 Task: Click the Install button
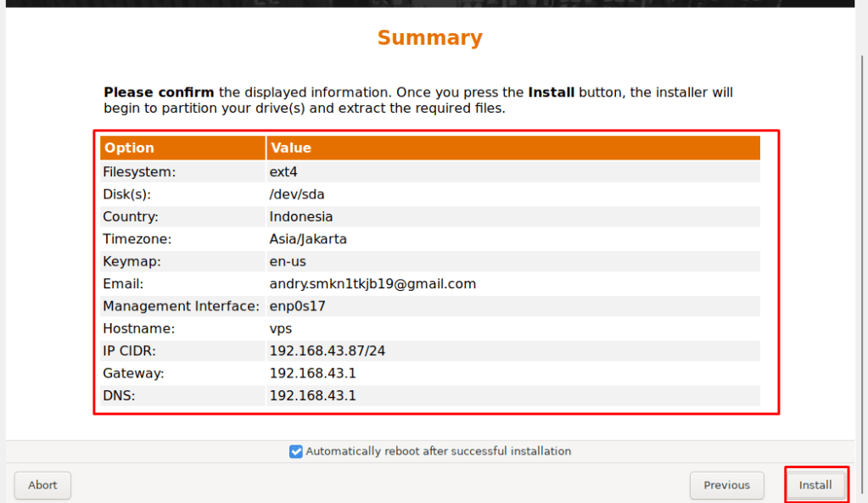pyautogui.click(x=815, y=485)
